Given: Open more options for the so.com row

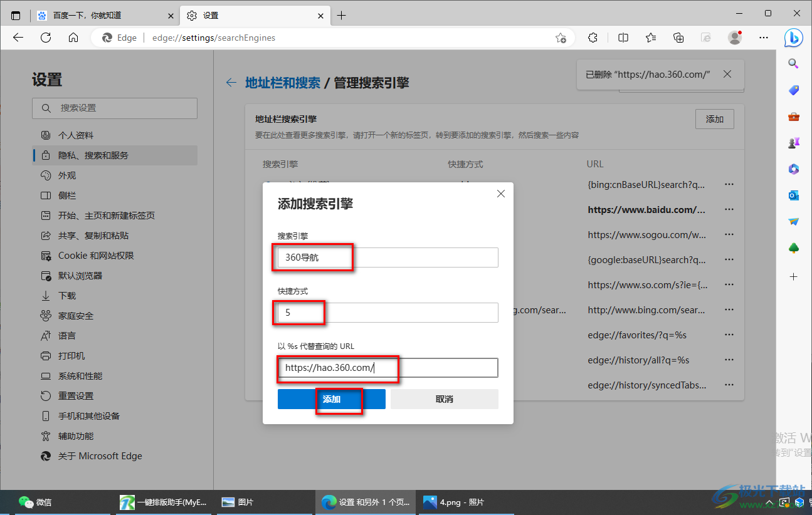Looking at the screenshot, I should (x=729, y=285).
